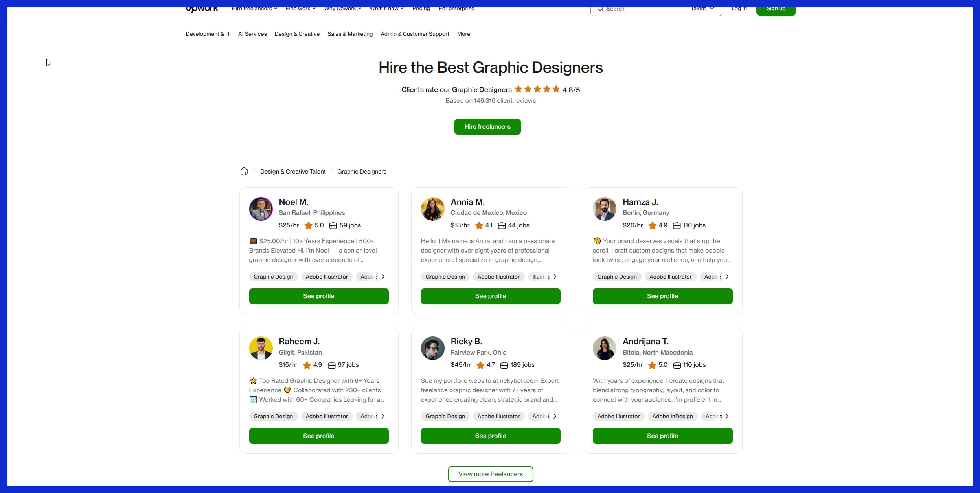
Task: Click the home icon in the breadcrumb
Action: (244, 171)
